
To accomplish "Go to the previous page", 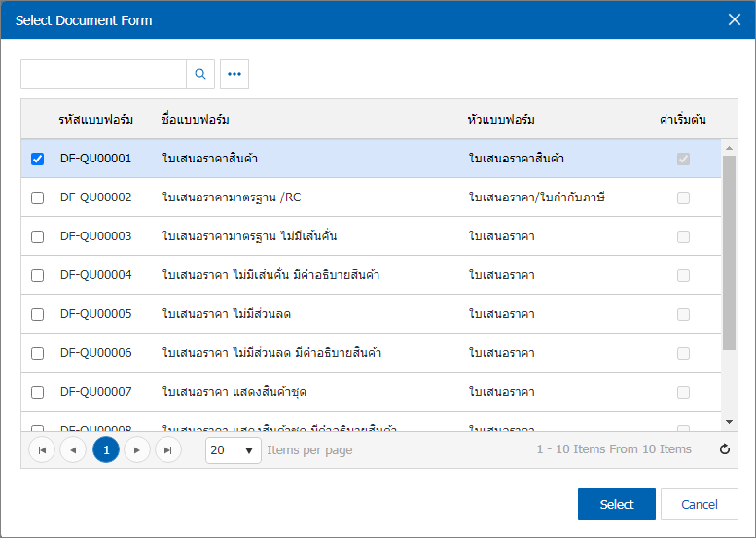I will [73, 449].
